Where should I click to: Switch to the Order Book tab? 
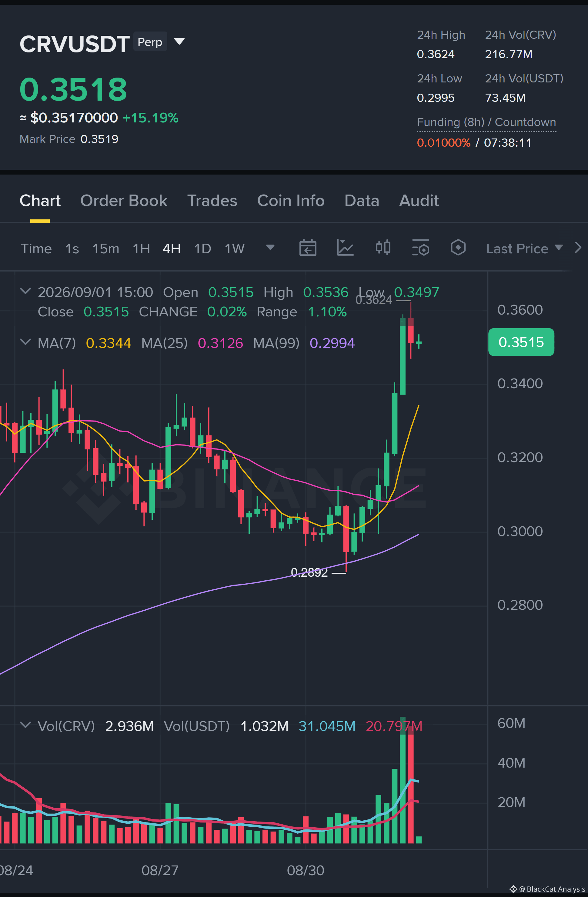pos(124,201)
